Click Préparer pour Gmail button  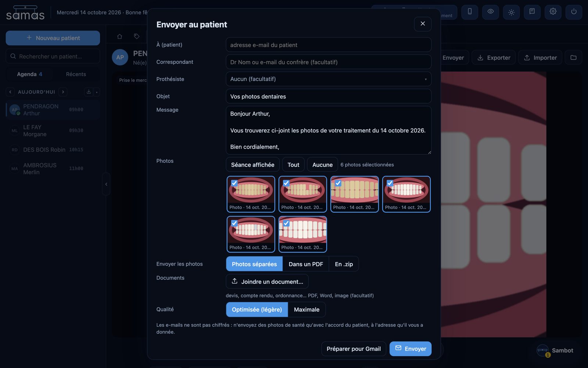point(354,349)
